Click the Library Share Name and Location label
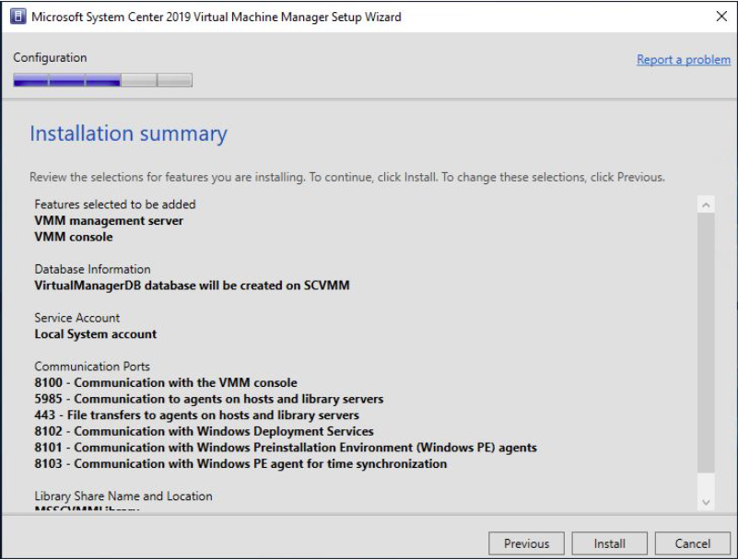 pyautogui.click(x=123, y=496)
